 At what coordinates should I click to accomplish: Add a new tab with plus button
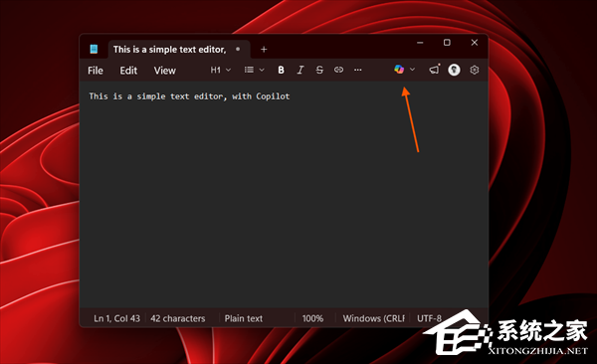tap(264, 50)
